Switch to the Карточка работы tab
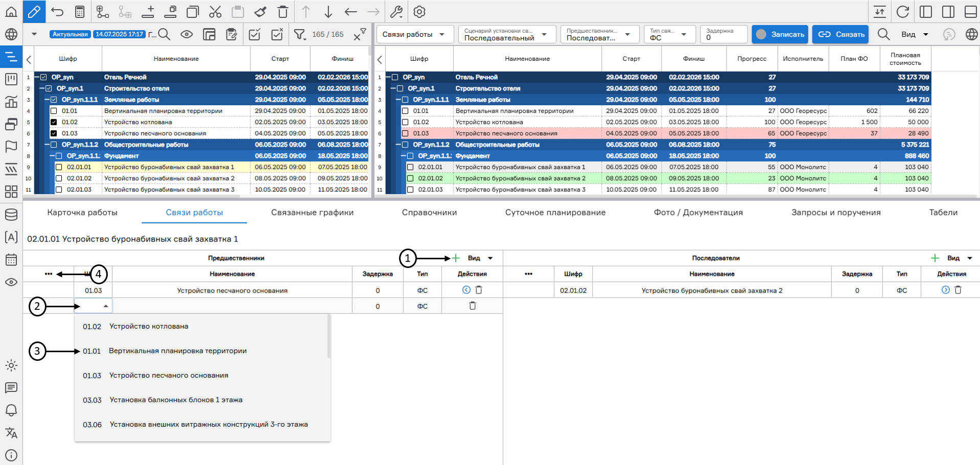 (x=82, y=212)
